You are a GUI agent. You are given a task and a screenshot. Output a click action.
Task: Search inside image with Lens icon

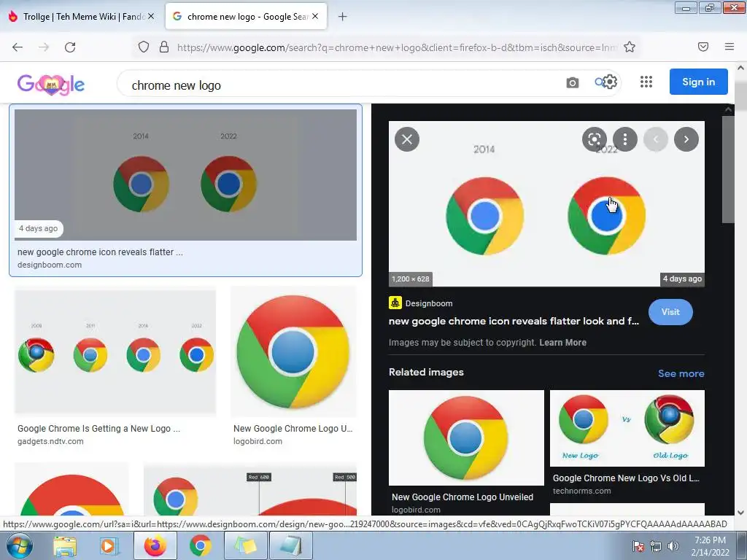pos(594,139)
